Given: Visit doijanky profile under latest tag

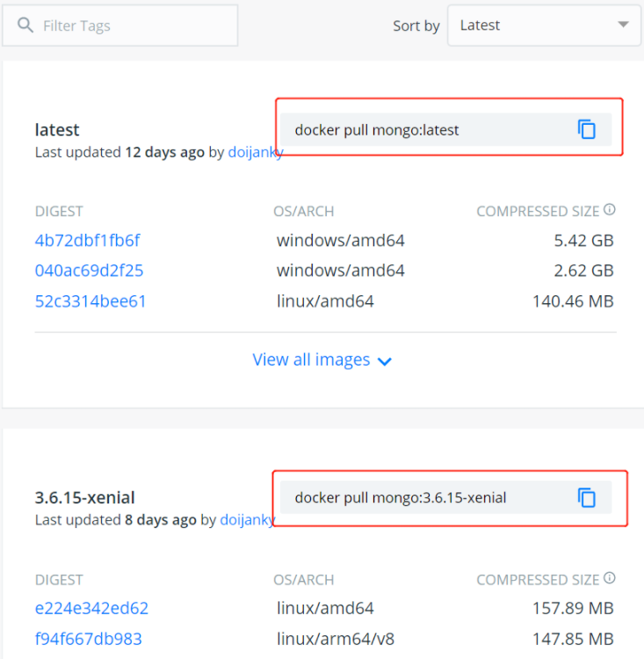Looking at the screenshot, I should coord(256,152).
